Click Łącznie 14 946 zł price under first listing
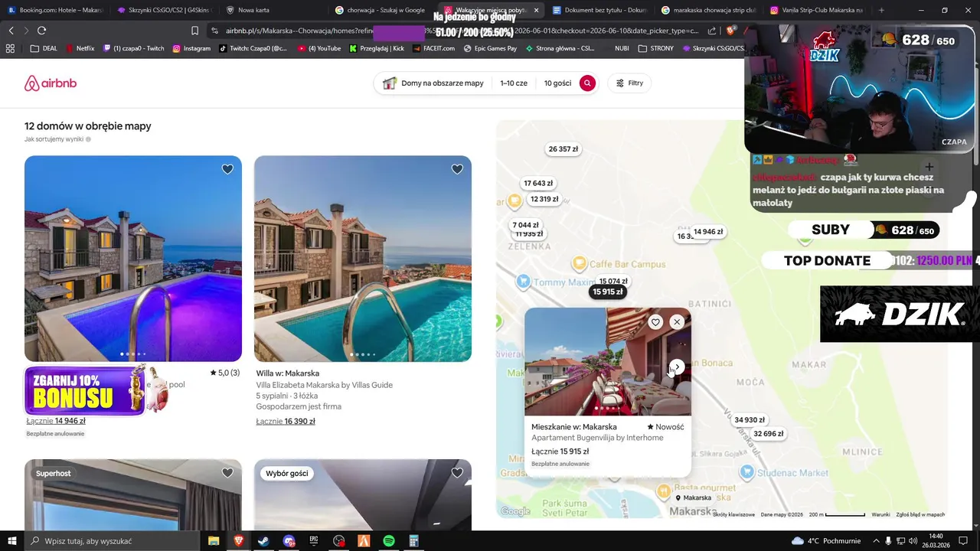The image size is (980, 551). pyautogui.click(x=56, y=421)
